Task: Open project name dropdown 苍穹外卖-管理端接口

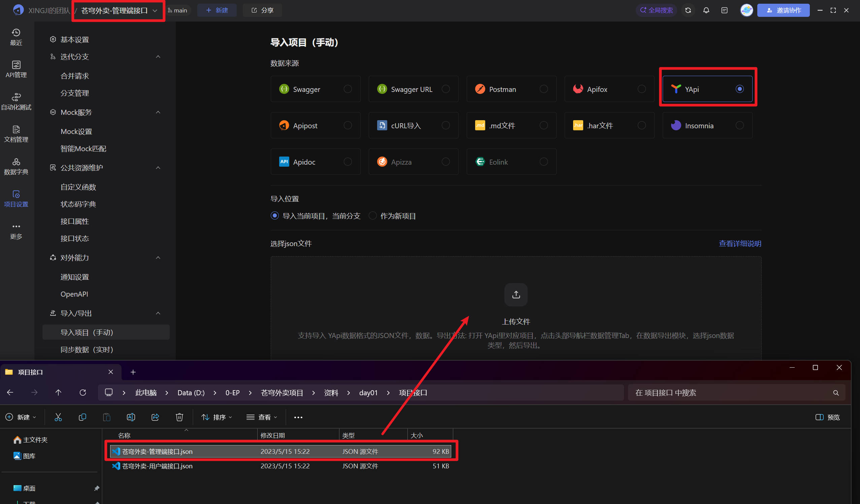Action: [x=119, y=10]
